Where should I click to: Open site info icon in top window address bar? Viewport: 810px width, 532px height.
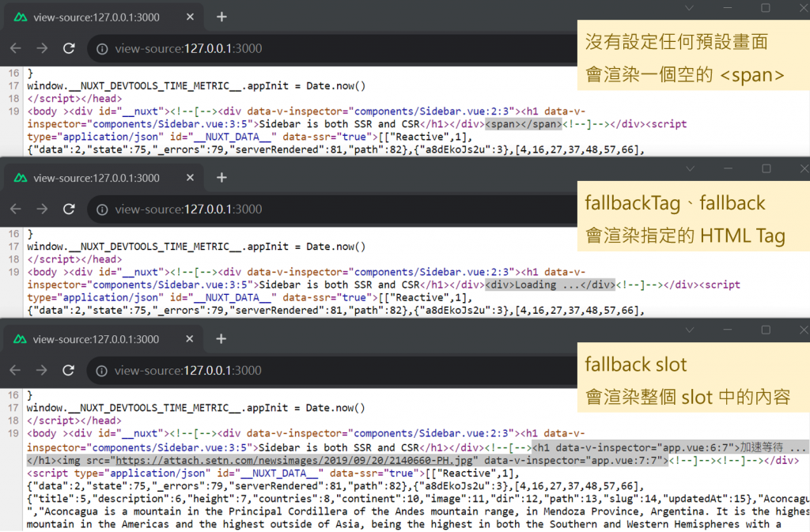102,49
